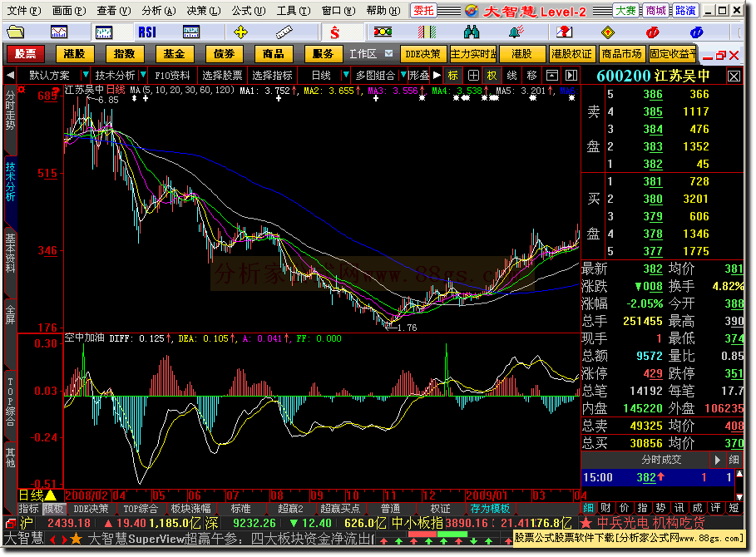Open the 文件 menu
756x557 pixels.
[24, 11]
